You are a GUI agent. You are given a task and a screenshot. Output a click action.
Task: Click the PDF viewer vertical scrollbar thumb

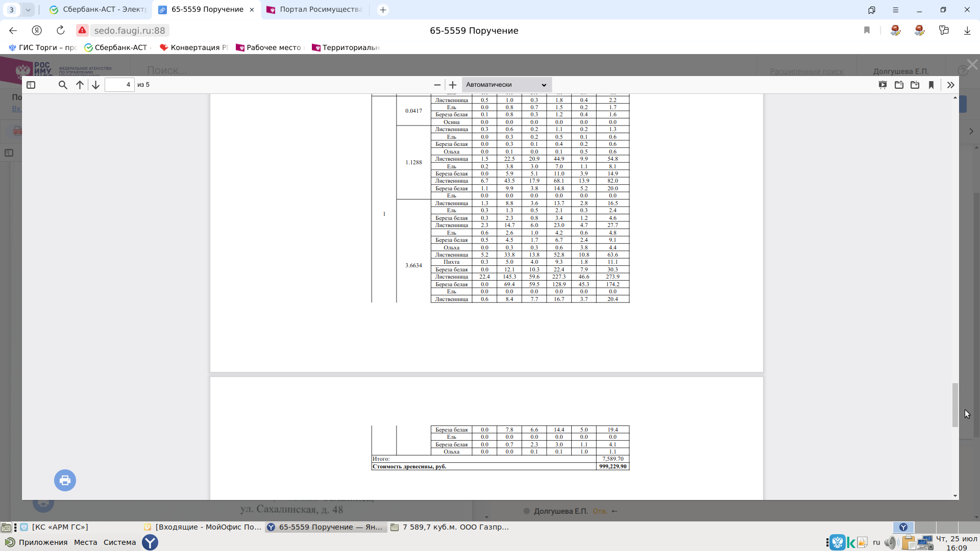(955, 405)
